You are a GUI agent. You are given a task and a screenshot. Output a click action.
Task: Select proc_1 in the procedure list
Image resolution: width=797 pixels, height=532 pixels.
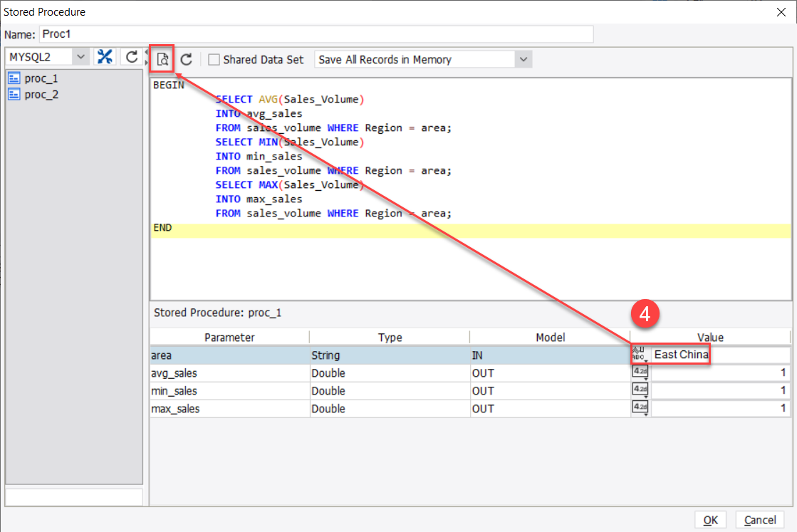[41, 78]
